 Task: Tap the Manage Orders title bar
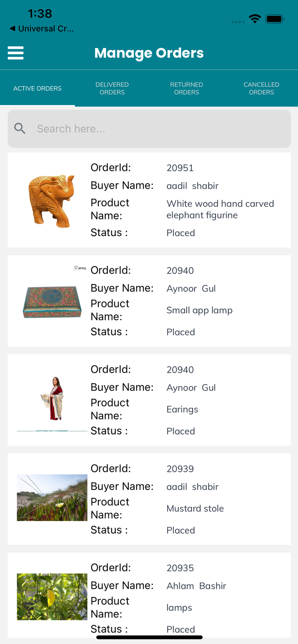click(x=149, y=53)
